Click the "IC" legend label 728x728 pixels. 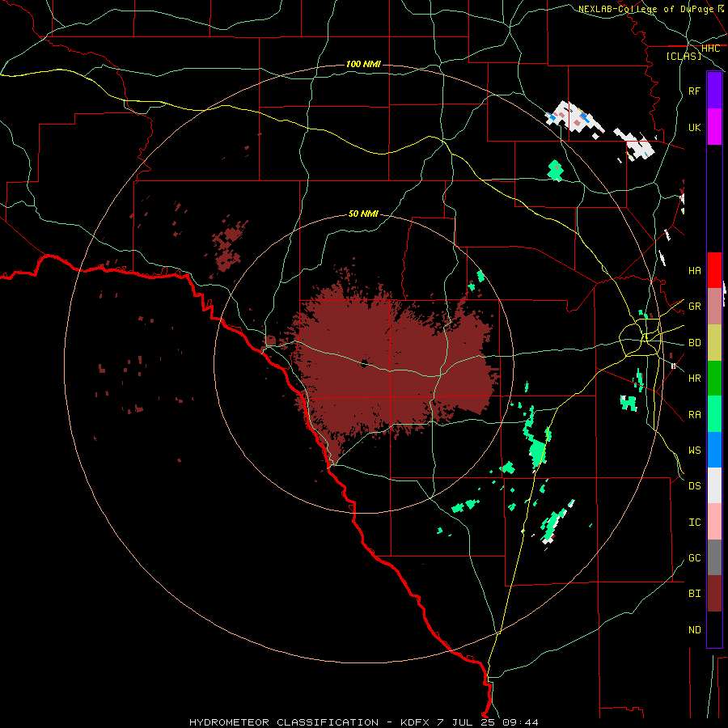(695, 523)
